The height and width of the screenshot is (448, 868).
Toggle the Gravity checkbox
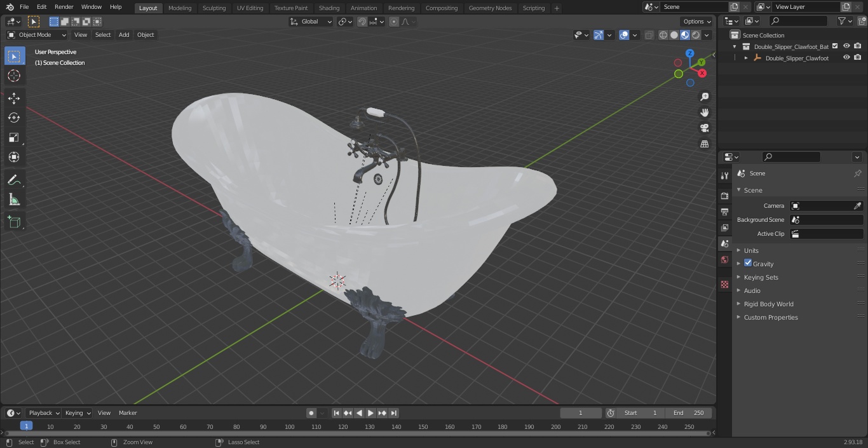[x=748, y=263]
